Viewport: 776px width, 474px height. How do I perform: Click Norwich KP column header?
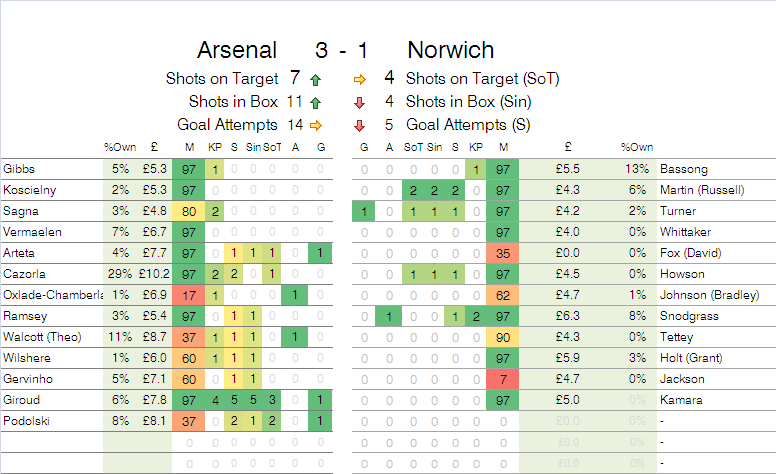point(476,147)
